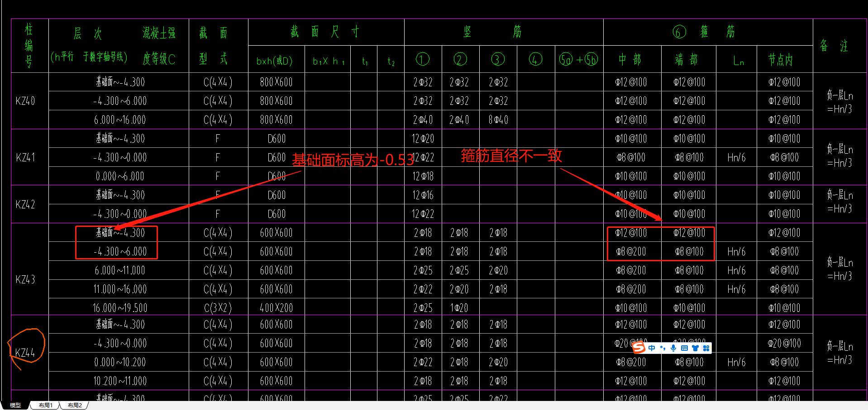868x410 pixels.
Task: Click the 截面尺寸 header text
Action: [x=325, y=32]
